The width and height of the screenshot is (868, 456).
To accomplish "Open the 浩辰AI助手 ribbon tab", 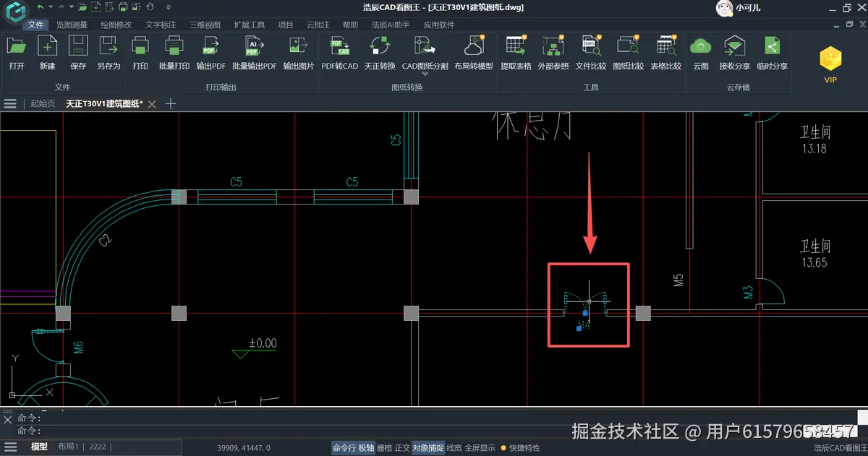I will coord(391,25).
